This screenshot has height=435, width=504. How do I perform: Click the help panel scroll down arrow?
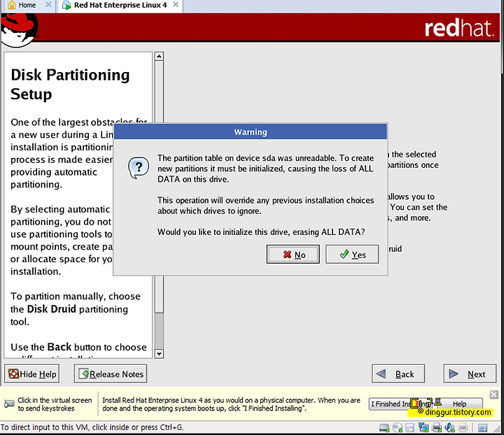pos(159,354)
